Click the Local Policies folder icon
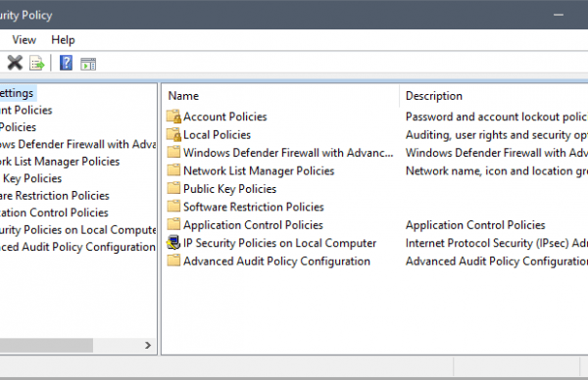 [173, 134]
